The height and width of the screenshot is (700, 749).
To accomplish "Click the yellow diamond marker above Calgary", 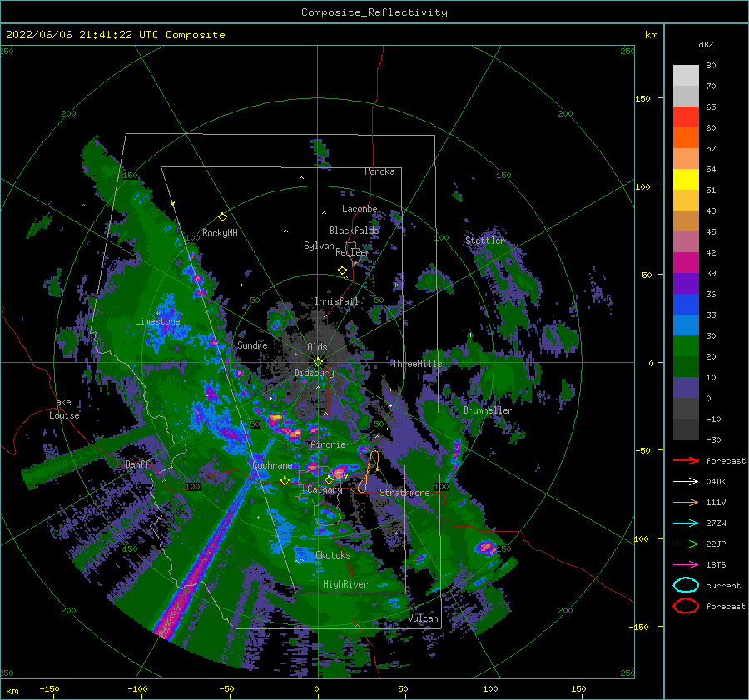I will click(329, 479).
